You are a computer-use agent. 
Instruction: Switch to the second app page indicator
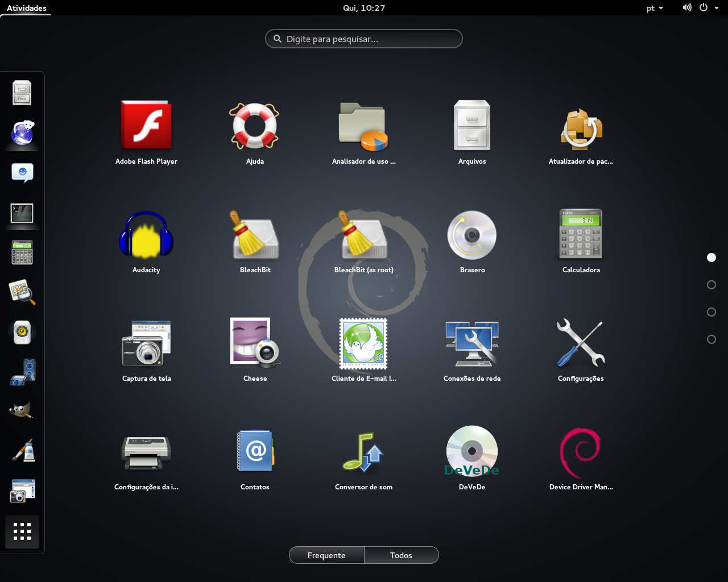(x=712, y=285)
